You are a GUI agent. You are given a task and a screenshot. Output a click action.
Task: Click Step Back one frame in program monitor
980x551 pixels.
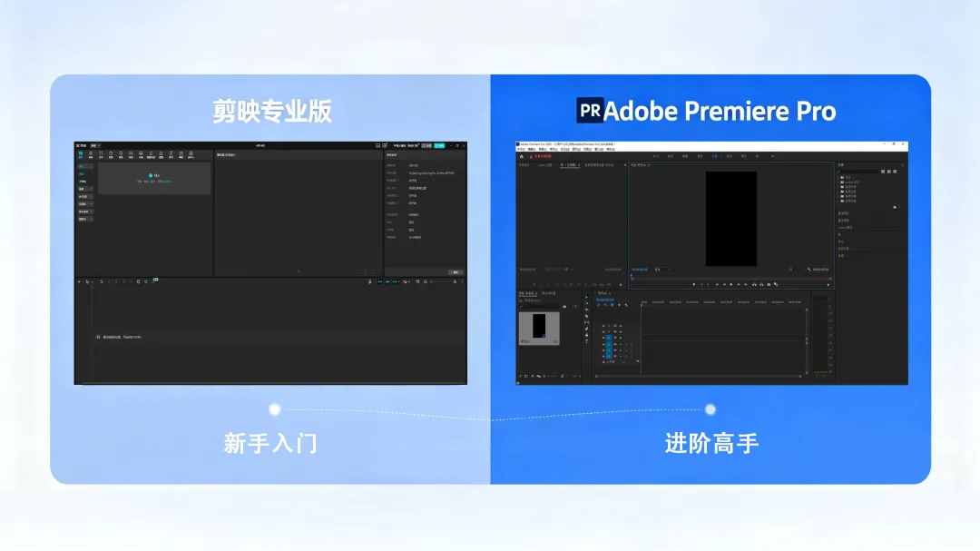point(724,284)
